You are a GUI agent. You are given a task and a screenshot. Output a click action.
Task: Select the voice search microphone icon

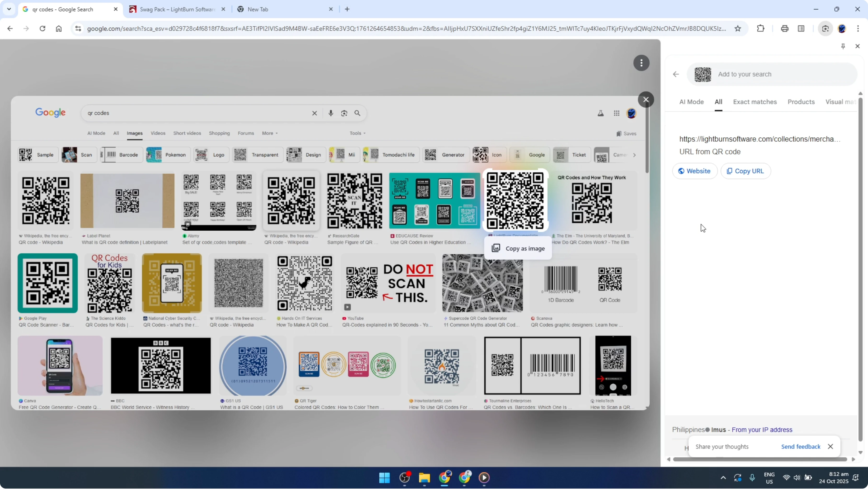pyautogui.click(x=331, y=113)
